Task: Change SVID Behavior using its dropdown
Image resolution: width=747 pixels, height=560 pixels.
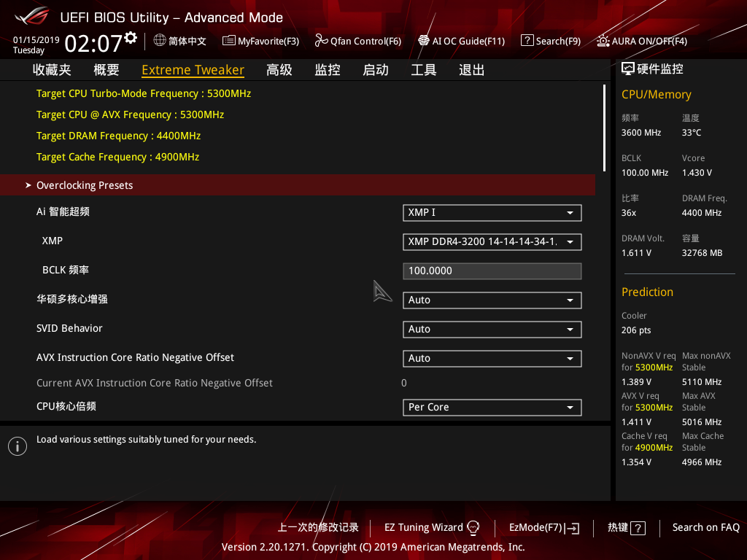Action: click(x=492, y=329)
